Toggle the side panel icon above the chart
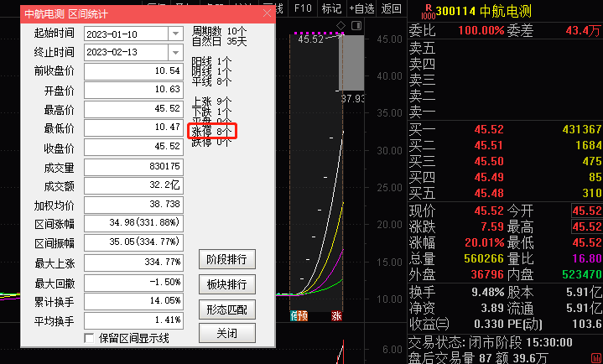The image size is (603, 364). [x=356, y=26]
